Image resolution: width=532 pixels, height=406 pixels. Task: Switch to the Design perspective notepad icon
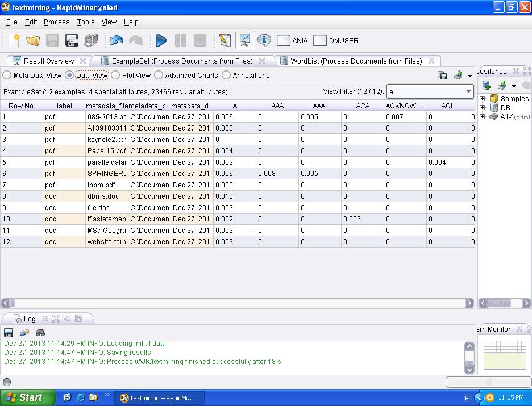[225, 40]
